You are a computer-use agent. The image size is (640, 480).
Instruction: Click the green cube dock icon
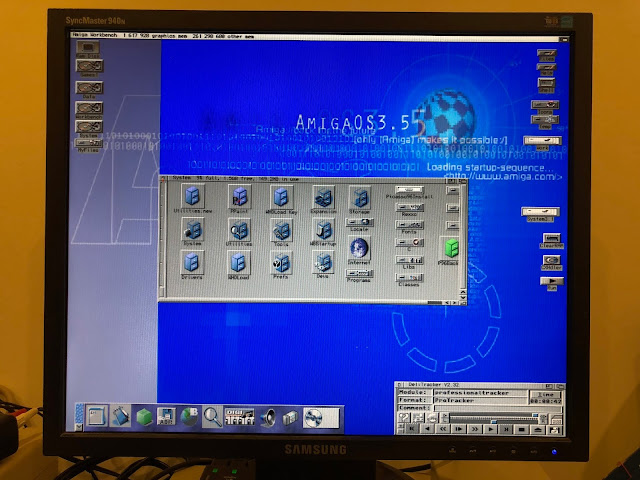[144, 417]
